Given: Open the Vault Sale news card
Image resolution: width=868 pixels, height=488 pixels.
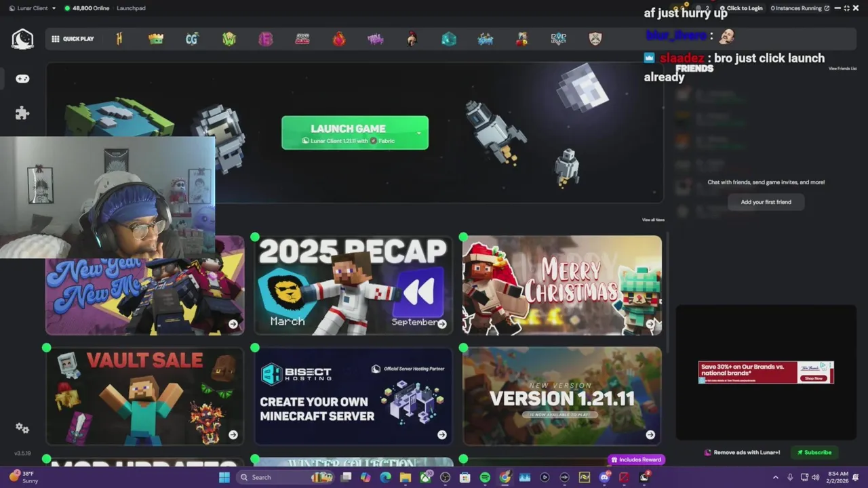Looking at the screenshot, I should pos(144,396).
